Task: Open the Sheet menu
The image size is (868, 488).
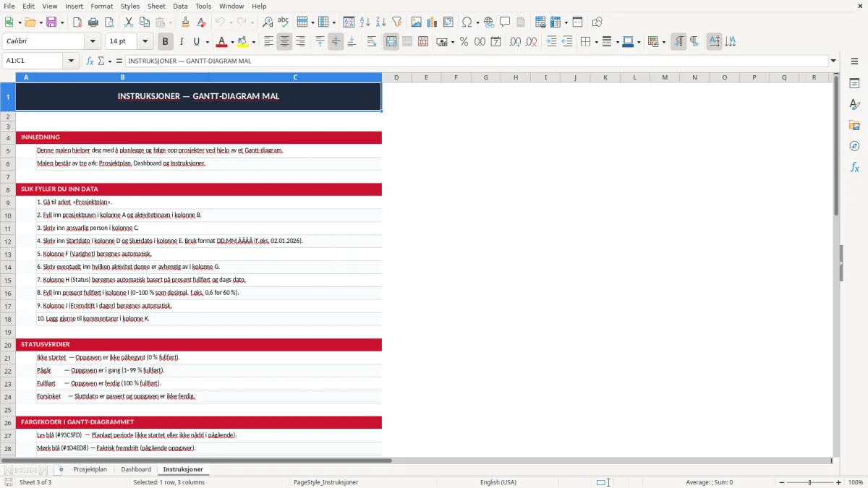Action: tap(156, 6)
